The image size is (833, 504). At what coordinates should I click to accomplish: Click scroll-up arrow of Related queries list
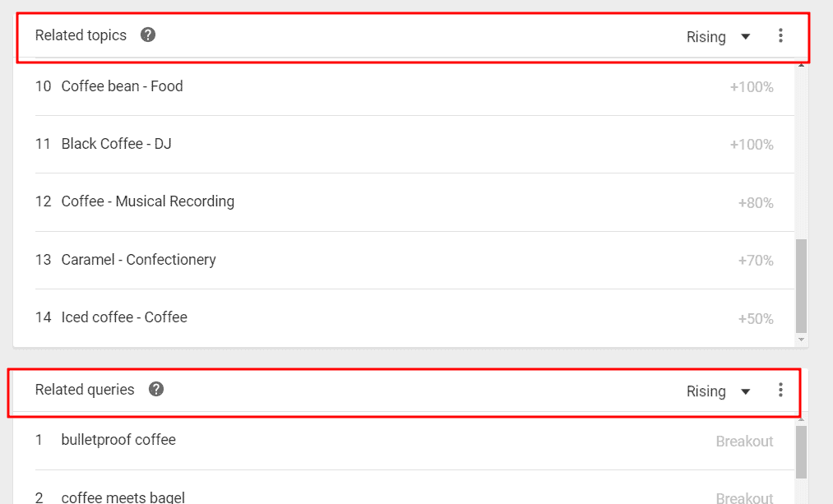tap(801, 419)
